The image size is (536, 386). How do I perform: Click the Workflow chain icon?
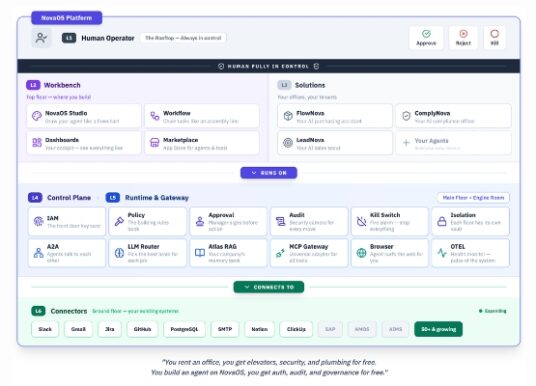tap(155, 116)
